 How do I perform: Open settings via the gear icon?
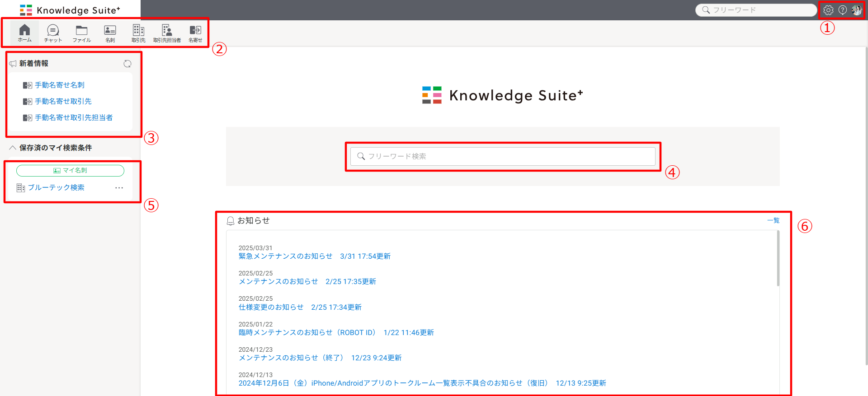[828, 10]
